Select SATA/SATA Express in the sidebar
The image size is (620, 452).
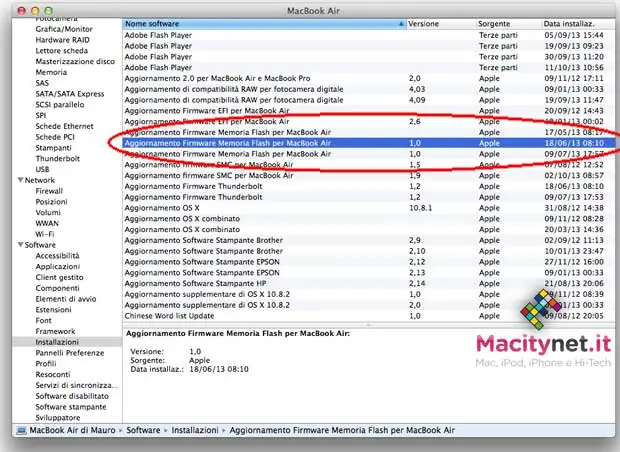click(70, 94)
